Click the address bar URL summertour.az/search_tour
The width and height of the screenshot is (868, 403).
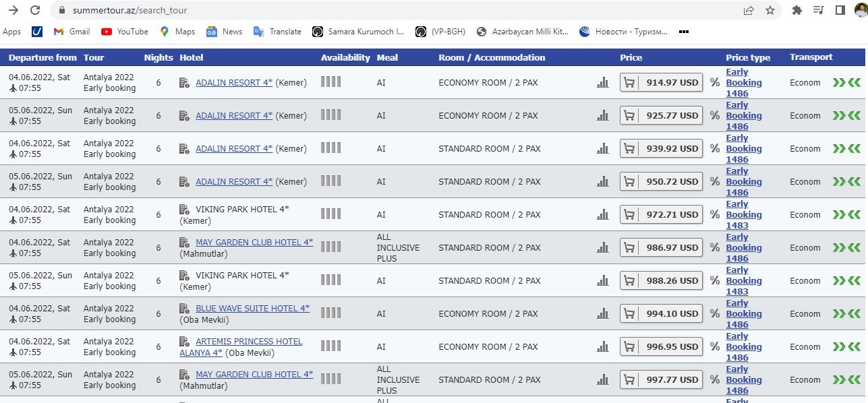click(x=129, y=10)
